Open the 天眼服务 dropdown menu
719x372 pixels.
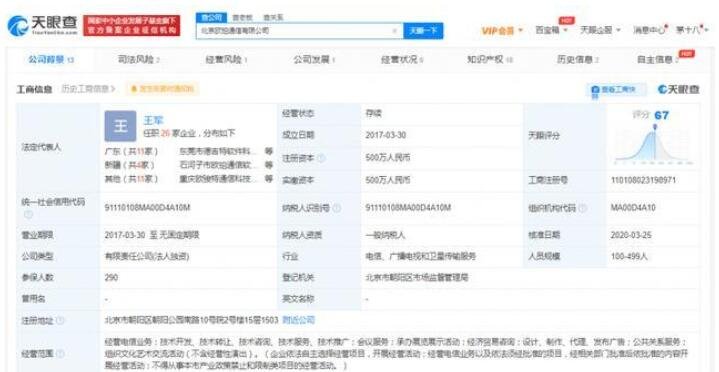click(600, 30)
